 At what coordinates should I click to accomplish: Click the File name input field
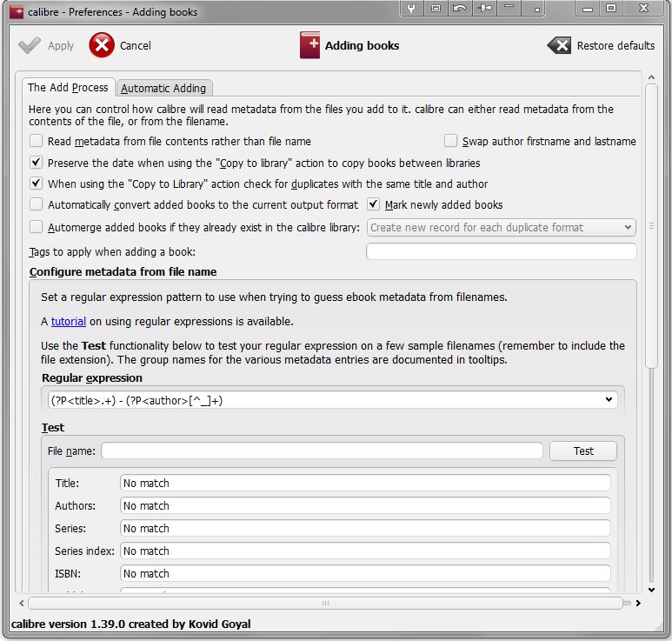322,451
